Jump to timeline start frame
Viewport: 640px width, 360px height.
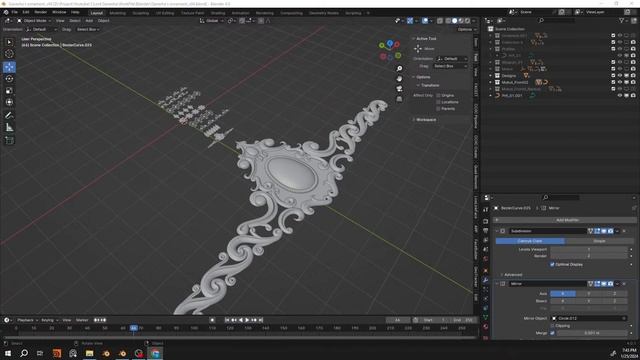227,320
